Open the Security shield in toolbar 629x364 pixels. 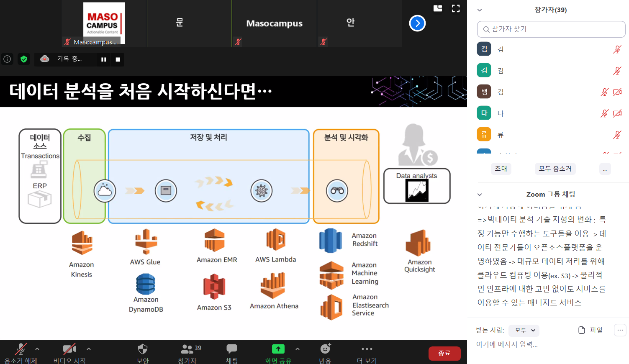(143, 349)
